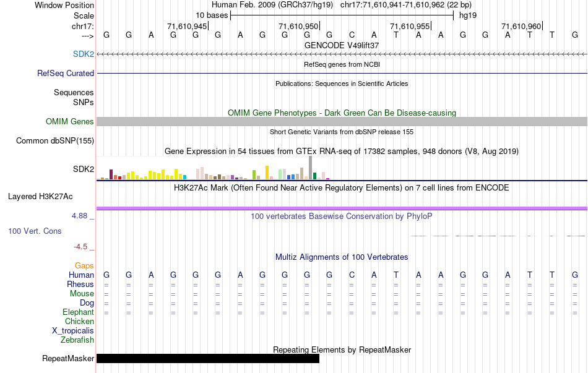Click the hg19 label beside scale bar
Image resolution: width=588 pixels, height=373 pixels.
tap(468, 15)
